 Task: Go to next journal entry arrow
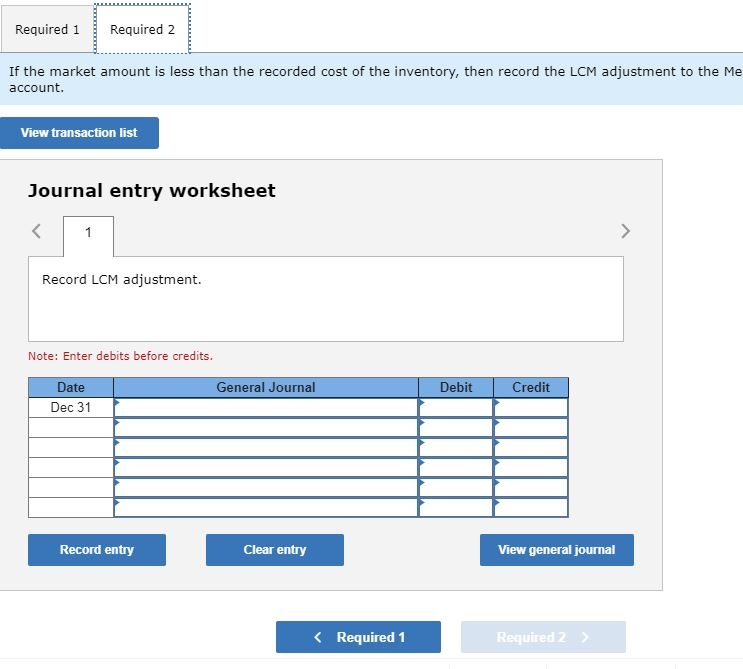click(x=625, y=231)
